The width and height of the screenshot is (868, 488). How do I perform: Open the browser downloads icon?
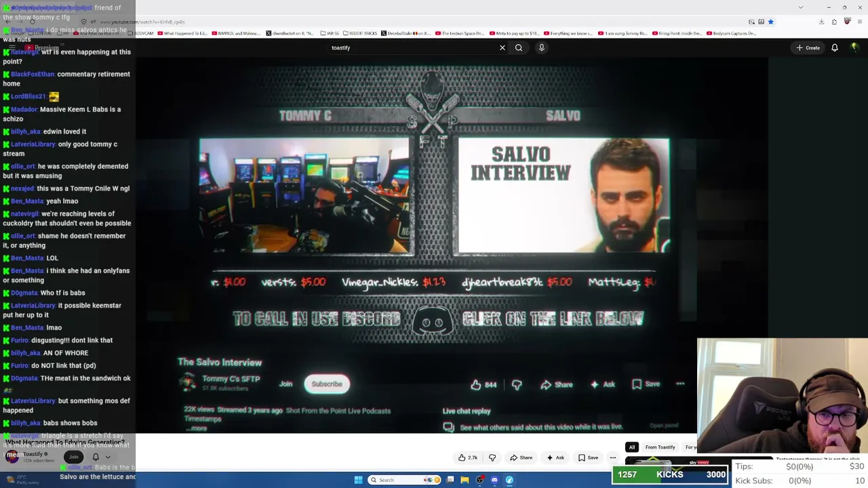click(821, 22)
